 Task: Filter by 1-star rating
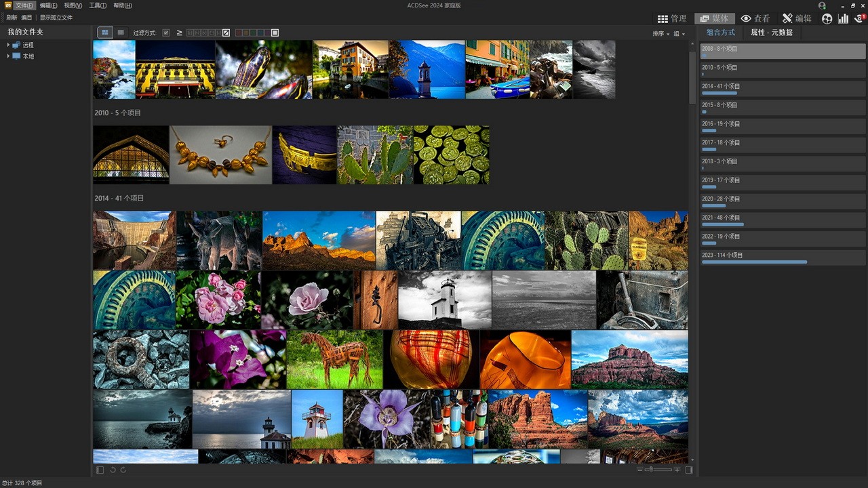point(190,33)
